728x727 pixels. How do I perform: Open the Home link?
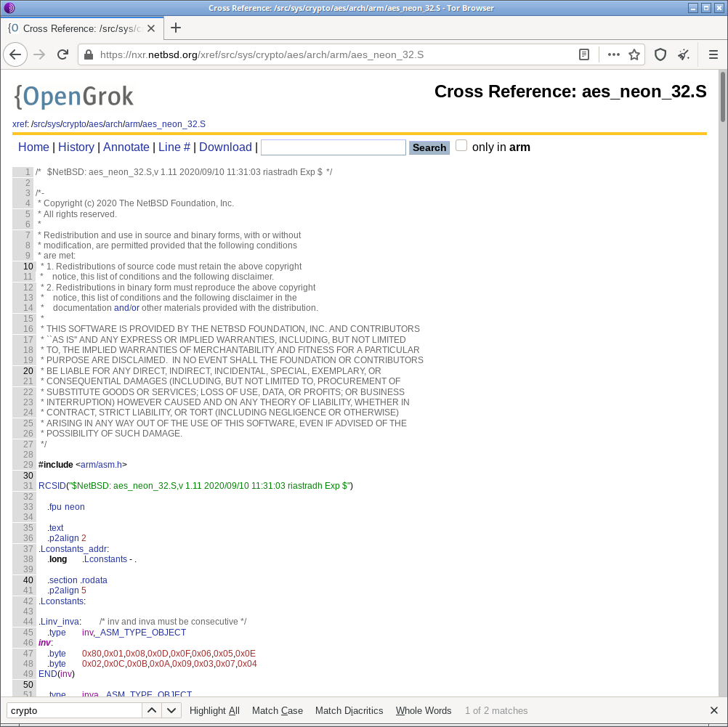pos(33,147)
